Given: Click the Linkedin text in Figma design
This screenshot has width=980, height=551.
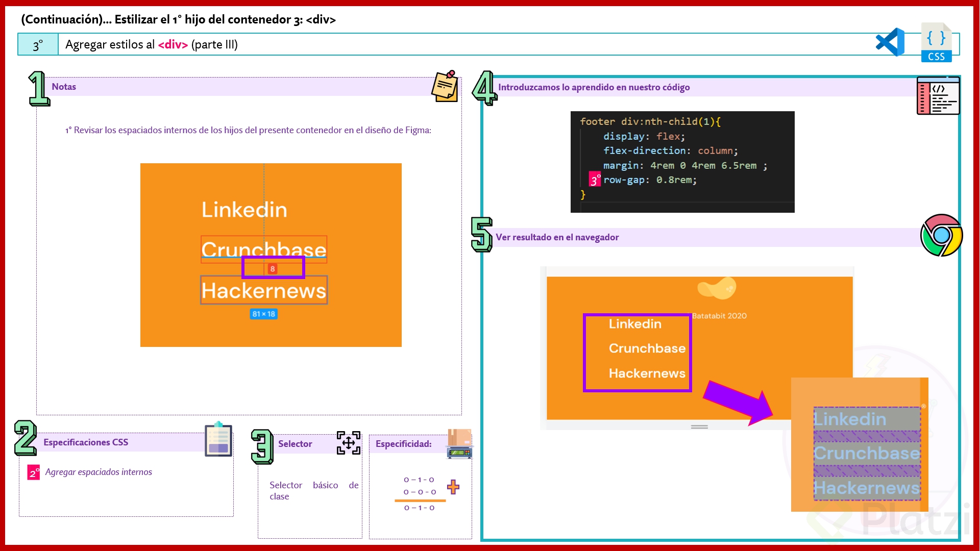Looking at the screenshot, I should pyautogui.click(x=244, y=210).
